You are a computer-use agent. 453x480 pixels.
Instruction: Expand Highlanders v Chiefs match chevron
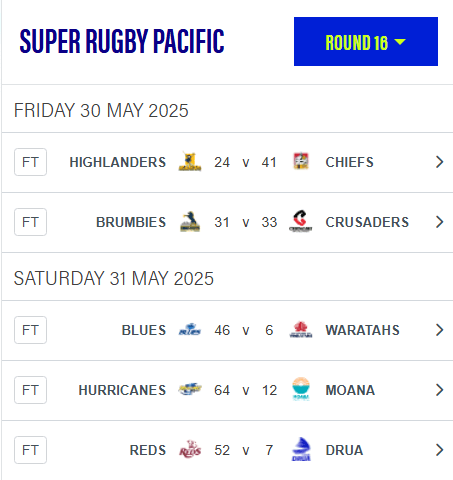pyautogui.click(x=439, y=162)
